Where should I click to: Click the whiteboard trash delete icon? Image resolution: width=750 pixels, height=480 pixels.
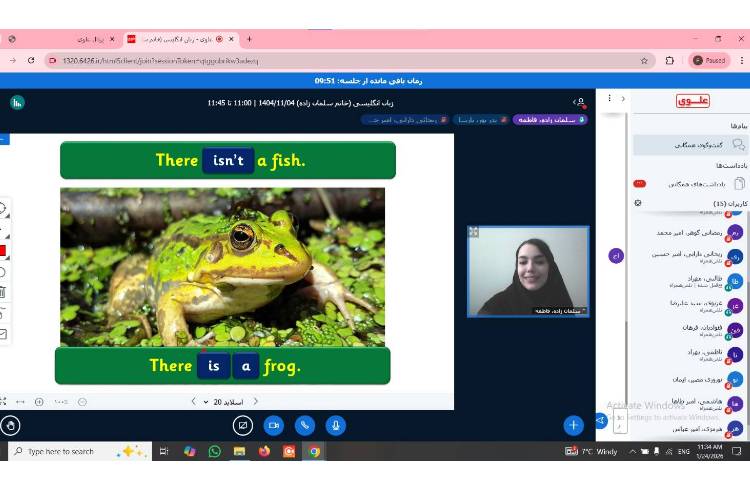click(3, 292)
